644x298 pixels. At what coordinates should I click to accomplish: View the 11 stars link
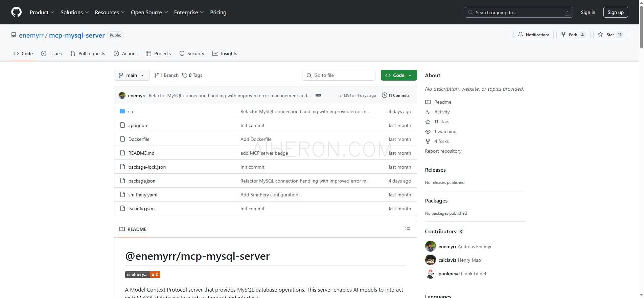[437, 122]
